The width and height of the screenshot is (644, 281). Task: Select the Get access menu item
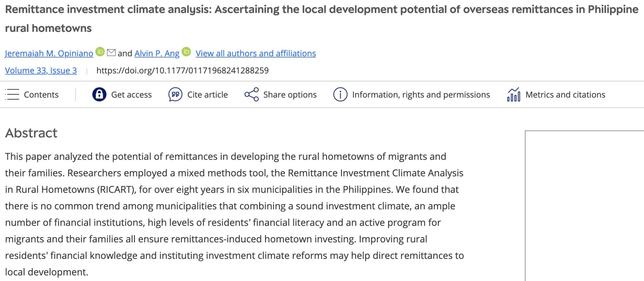(131, 95)
